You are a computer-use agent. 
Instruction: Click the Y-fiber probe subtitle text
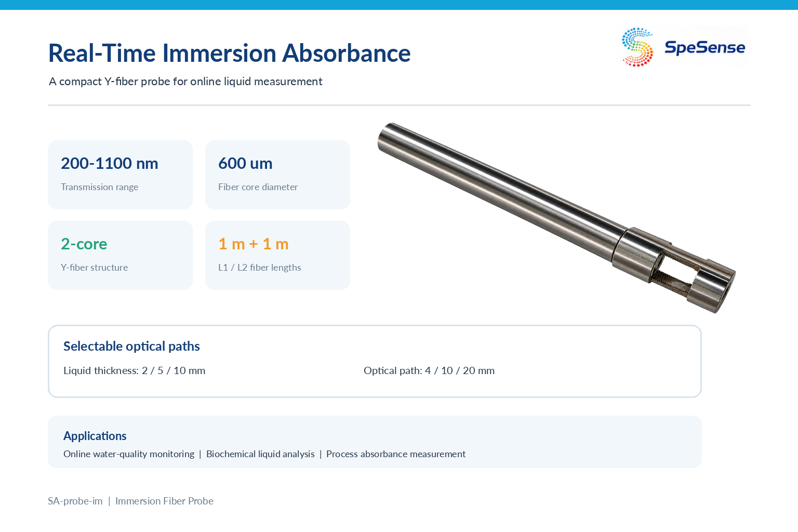[x=185, y=82]
